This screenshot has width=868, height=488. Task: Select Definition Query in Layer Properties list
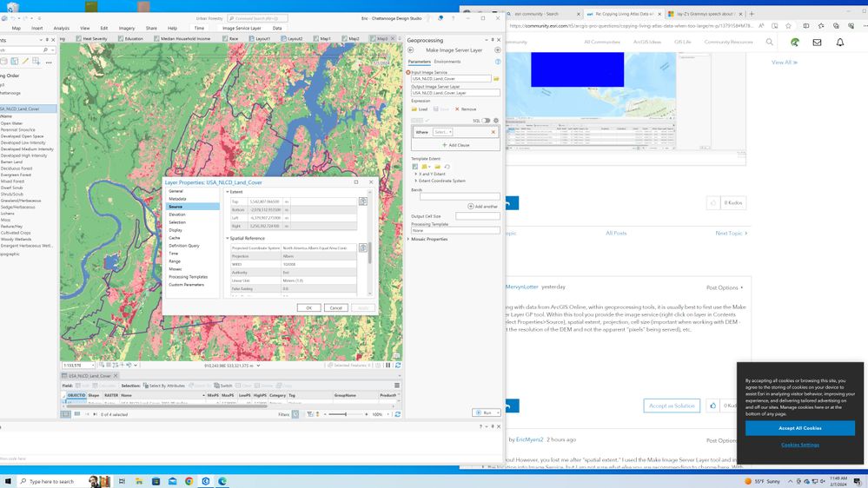point(184,246)
